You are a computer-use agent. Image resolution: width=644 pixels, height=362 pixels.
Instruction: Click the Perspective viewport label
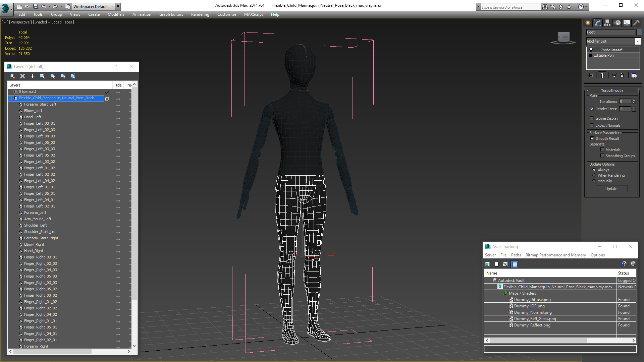[20, 22]
